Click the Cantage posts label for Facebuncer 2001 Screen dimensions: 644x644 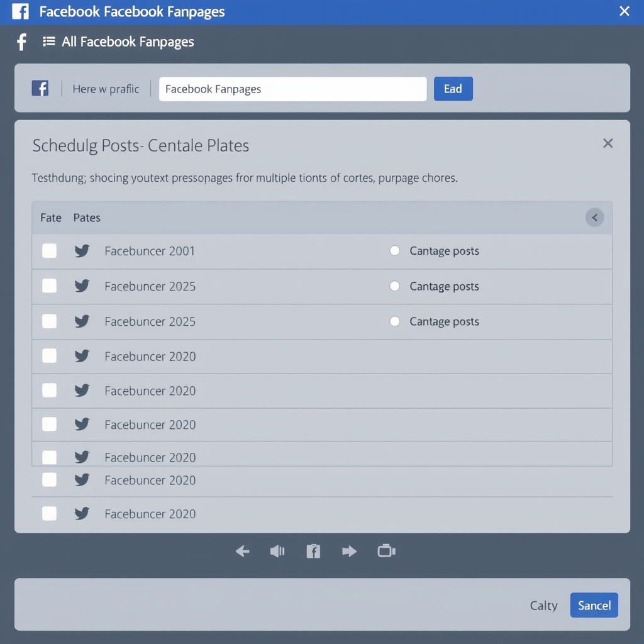tap(445, 251)
